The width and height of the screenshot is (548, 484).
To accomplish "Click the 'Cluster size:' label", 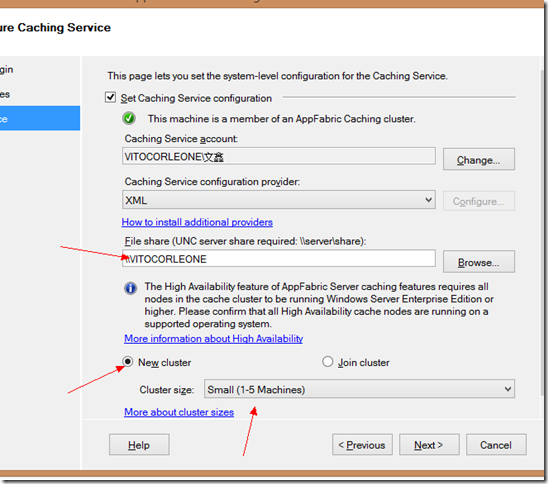I will click(166, 390).
